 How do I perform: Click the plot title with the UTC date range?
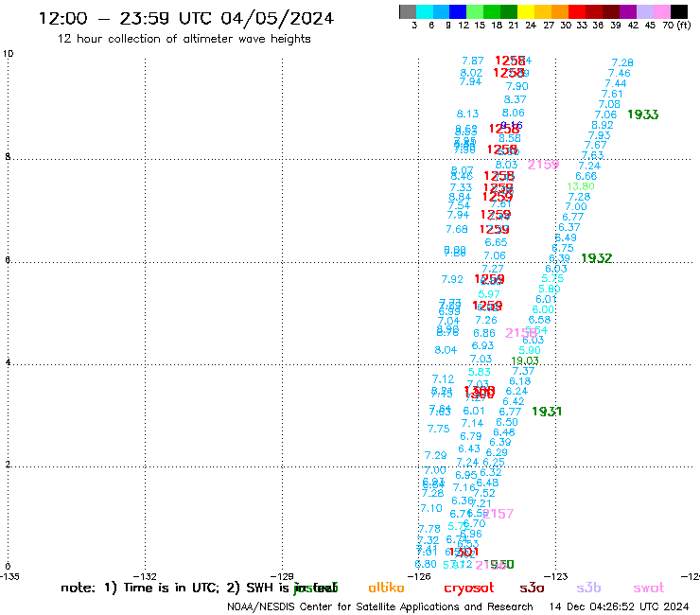click(186, 18)
